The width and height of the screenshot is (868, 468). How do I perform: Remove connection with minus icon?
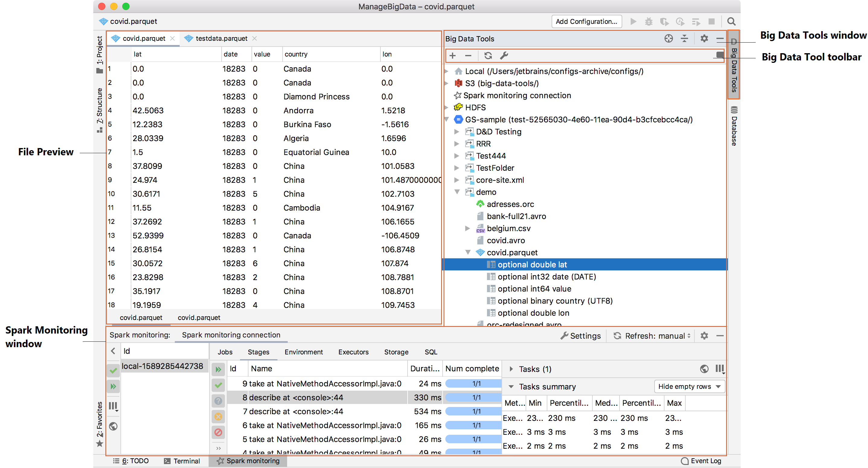click(x=468, y=56)
